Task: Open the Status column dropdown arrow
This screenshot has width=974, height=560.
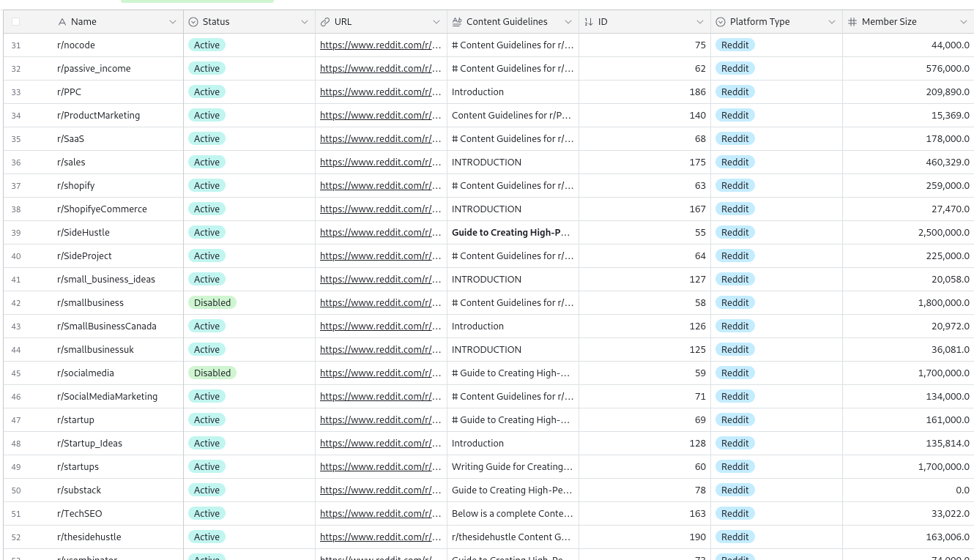Action: (x=305, y=22)
